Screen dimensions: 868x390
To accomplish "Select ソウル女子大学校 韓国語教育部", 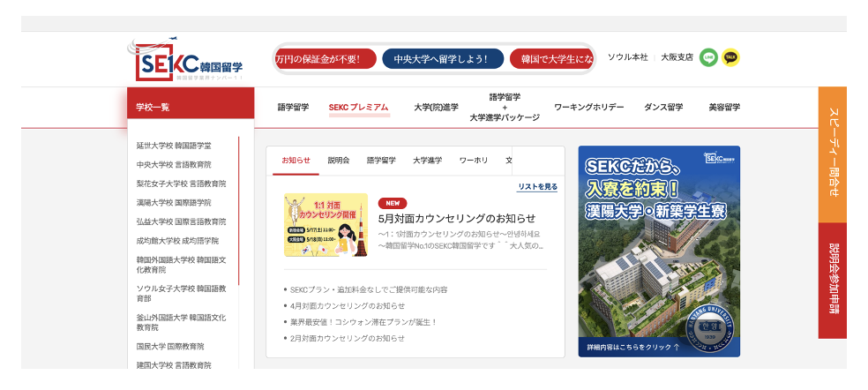I will [x=181, y=294].
